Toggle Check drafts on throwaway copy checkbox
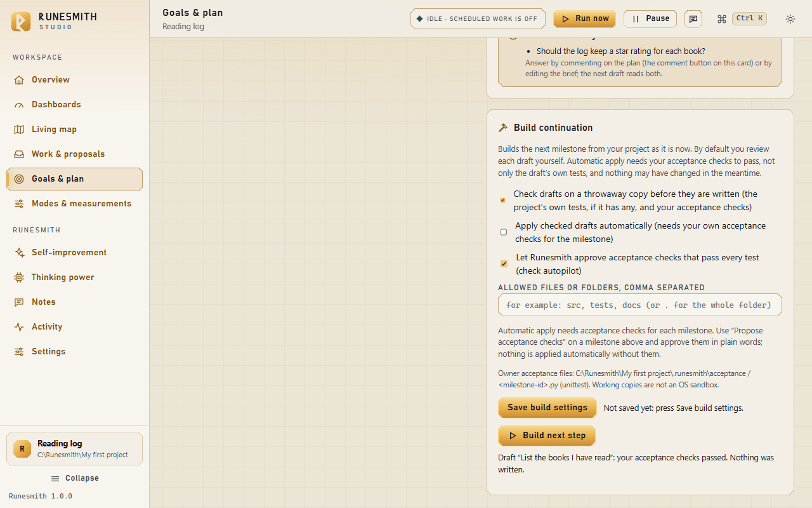The height and width of the screenshot is (508, 812). pos(502,201)
